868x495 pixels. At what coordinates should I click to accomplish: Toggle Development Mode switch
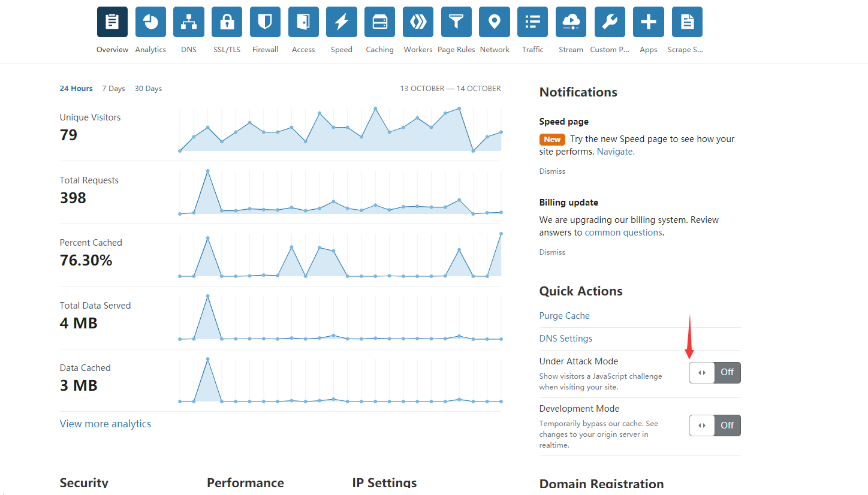pos(715,425)
